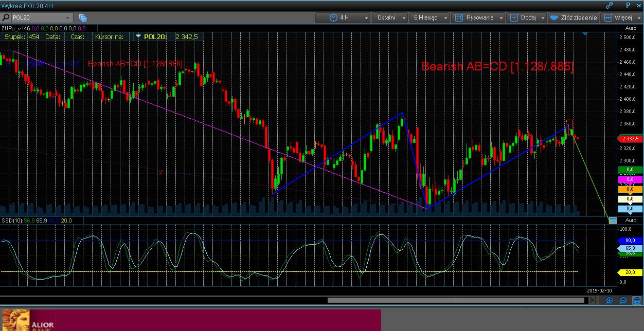Screen dimensions: 644x331
Task: Click the blue triangle marker before POL20 value
Action: pyautogui.click(x=138, y=36)
